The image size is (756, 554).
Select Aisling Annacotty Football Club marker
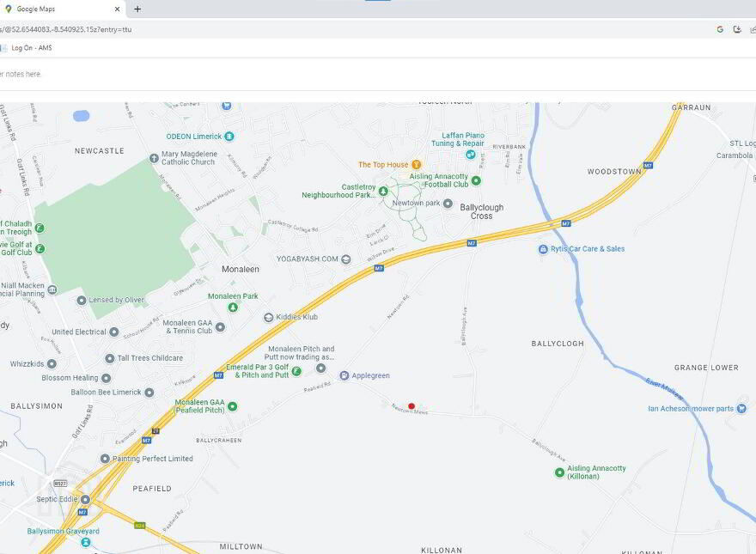point(476,181)
